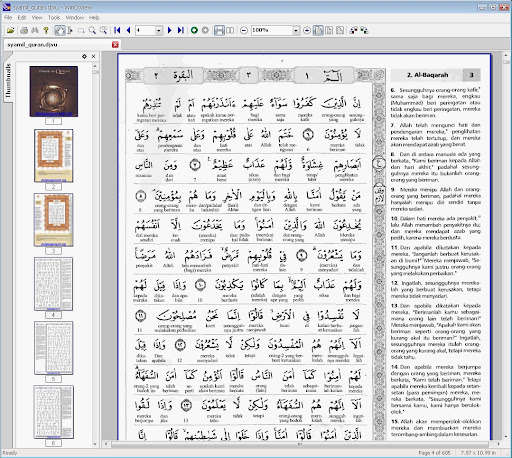Open the zoom level dropdown
512x458 pixels.
tap(296, 30)
